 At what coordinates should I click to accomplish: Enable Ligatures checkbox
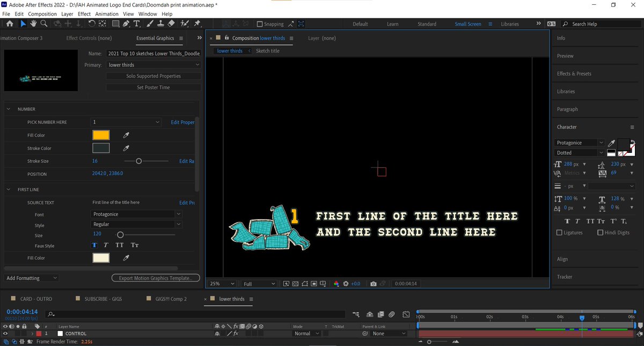click(x=560, y=233)
